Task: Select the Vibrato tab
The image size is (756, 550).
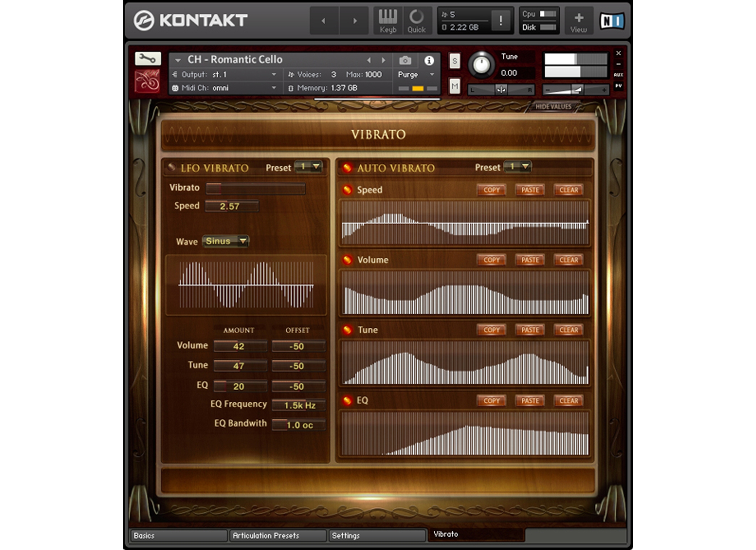Action: coord(477,534)
